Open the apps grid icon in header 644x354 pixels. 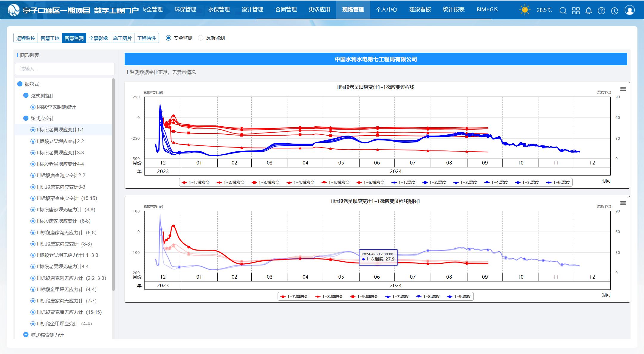(x=576, y=11)
